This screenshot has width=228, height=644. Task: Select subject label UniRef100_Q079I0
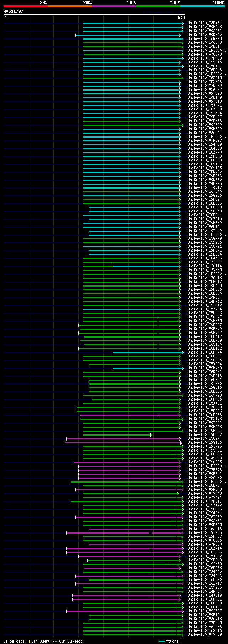[204, 219]
